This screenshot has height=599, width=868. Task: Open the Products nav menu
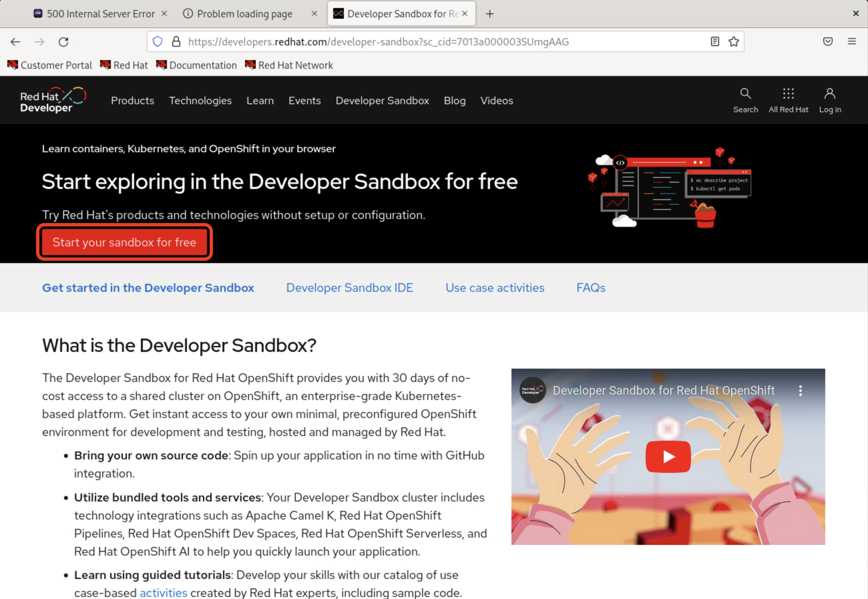[133, 101]
